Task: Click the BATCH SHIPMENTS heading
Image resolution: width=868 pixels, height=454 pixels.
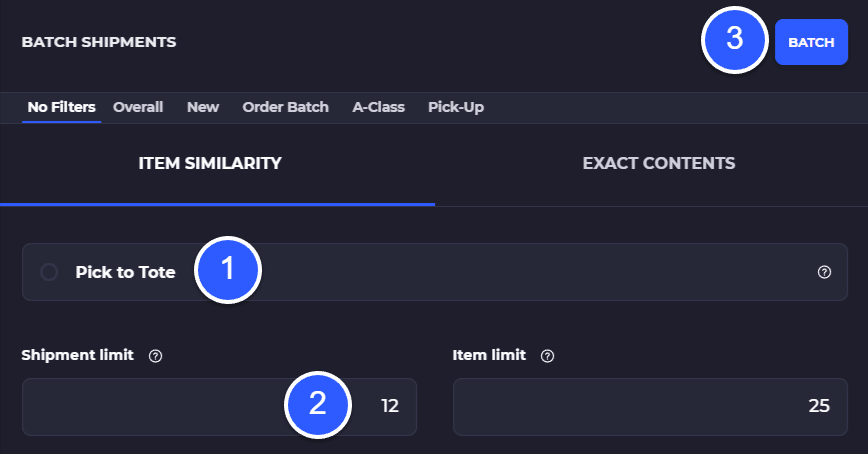Action: coord(99,42)
